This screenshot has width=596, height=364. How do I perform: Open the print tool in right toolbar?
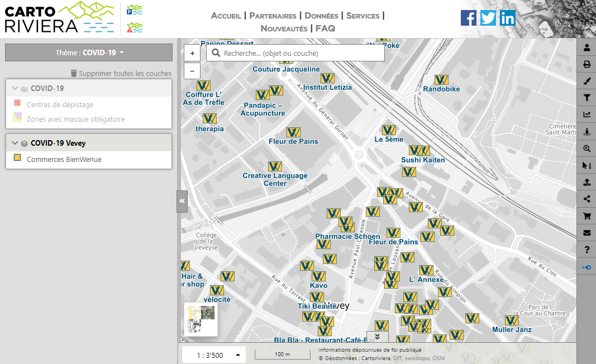[587, 64]
